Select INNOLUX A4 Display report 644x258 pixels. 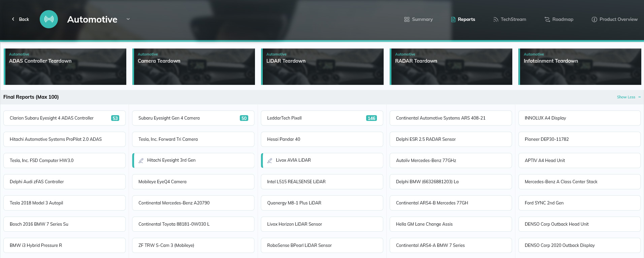579,118
